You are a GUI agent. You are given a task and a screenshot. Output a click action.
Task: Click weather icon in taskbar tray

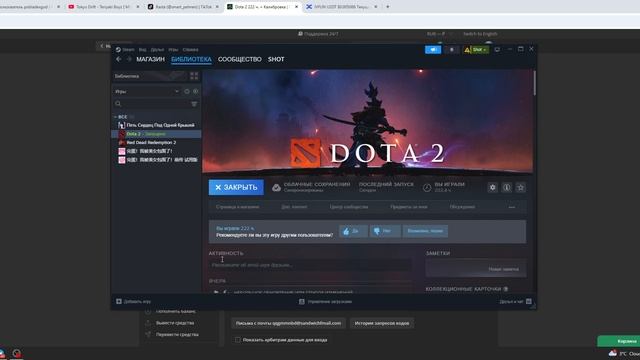pyautogui.click(x=612, y=353)
